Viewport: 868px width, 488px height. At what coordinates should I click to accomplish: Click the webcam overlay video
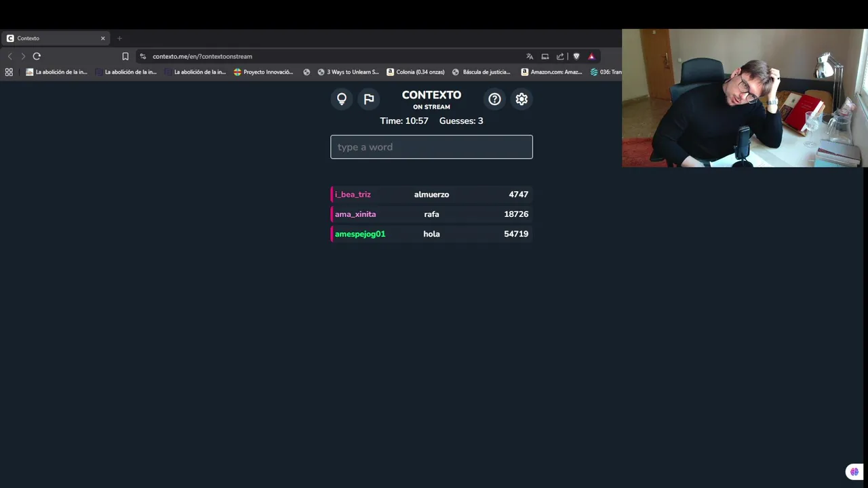pyautogui.click(x=745, y=98)
